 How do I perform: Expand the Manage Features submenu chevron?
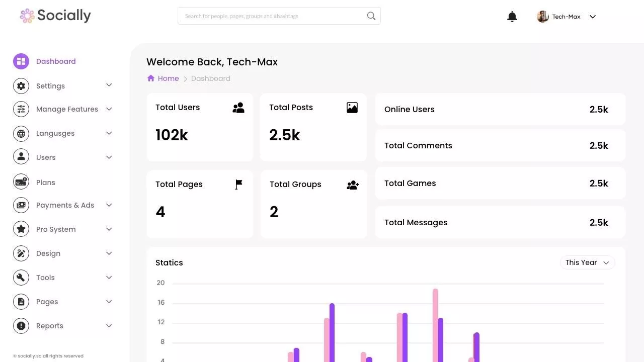point(109,109)
